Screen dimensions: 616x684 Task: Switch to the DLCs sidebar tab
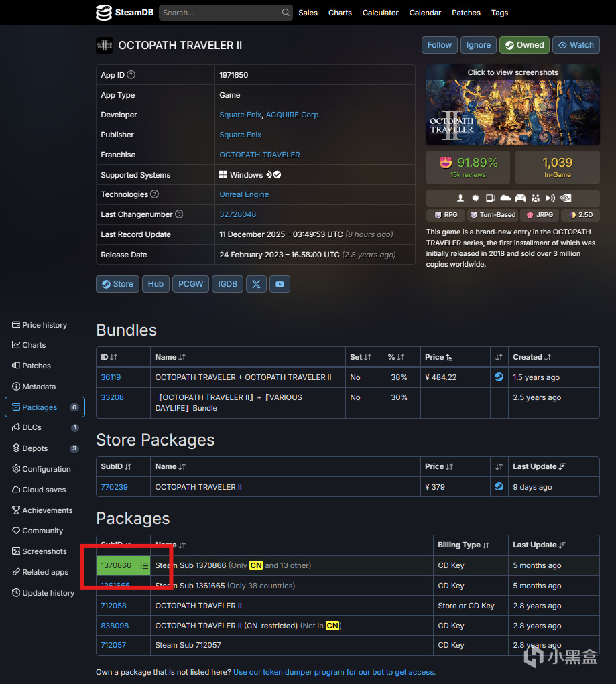pos(45,427)
